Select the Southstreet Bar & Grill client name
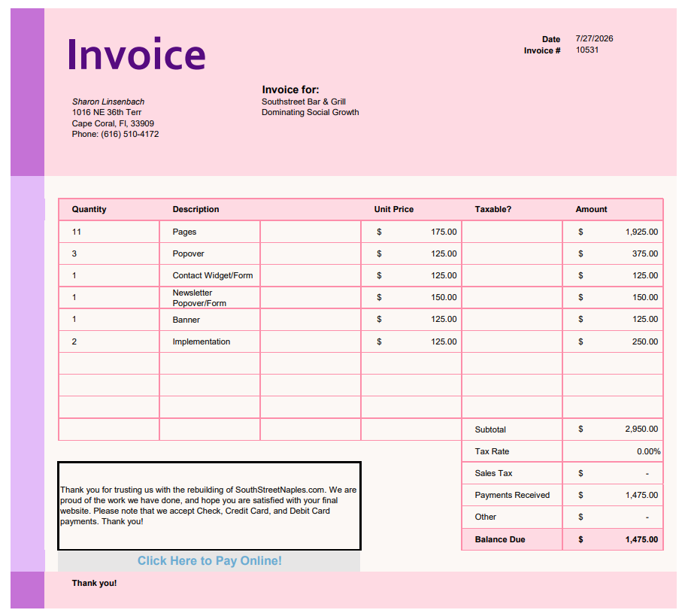685x616 pixels. (304, 102)
